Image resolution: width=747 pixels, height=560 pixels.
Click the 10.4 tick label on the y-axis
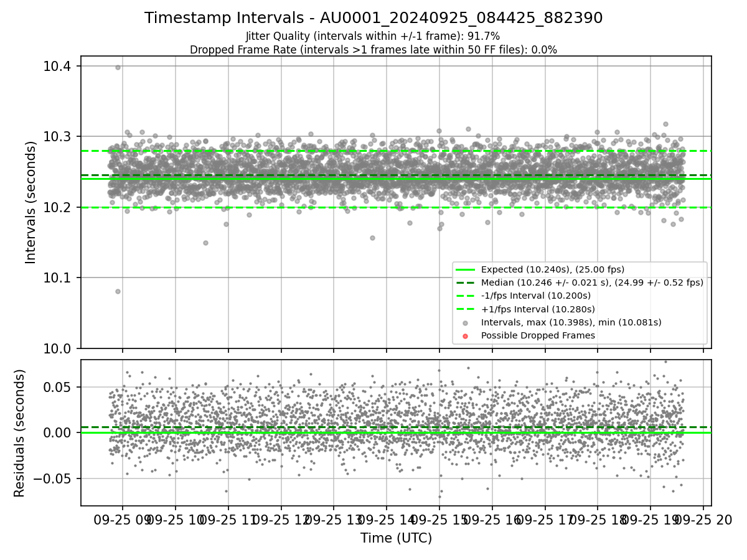click(57, 66)
